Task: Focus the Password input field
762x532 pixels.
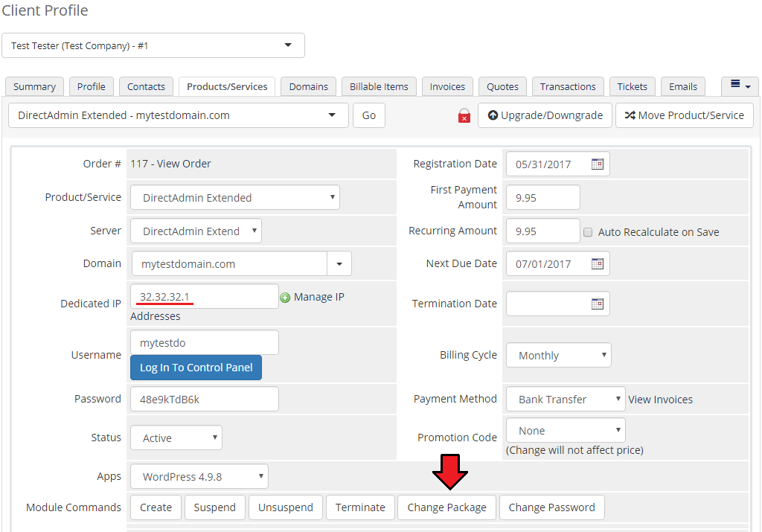Action: (x=205, y=399)
